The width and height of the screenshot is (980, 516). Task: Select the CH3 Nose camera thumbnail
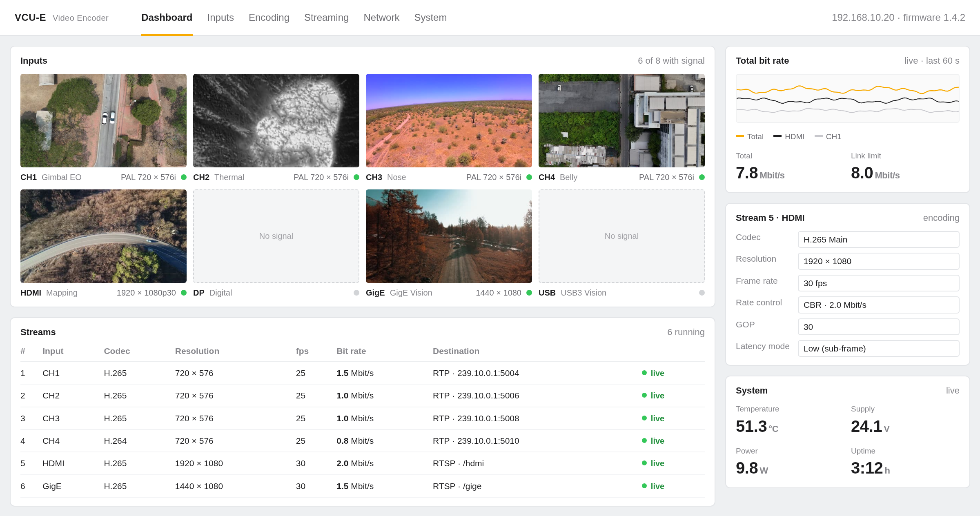(449, 120)
